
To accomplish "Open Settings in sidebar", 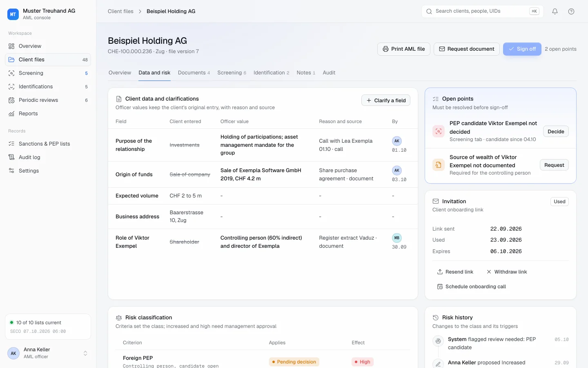I will coord(48,171).
